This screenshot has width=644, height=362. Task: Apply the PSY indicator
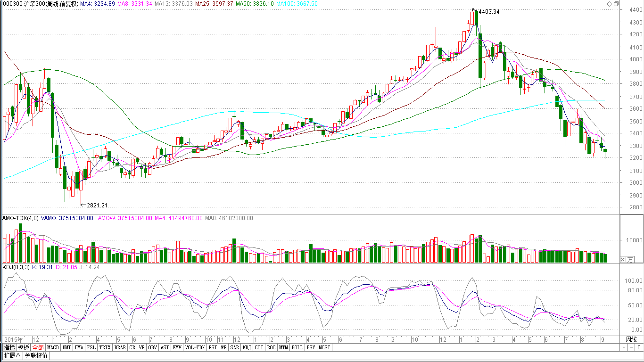311,347
